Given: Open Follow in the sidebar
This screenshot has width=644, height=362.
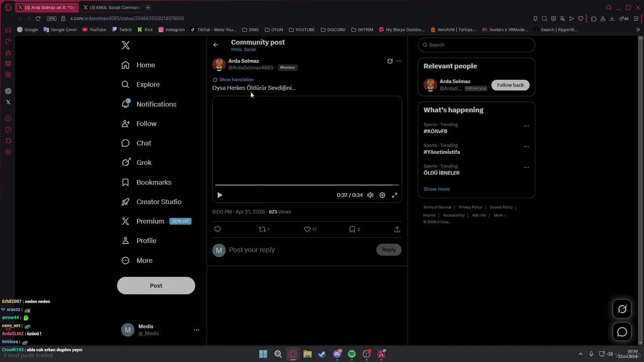Looking at the screenshot, I should (x=139, y=124).
